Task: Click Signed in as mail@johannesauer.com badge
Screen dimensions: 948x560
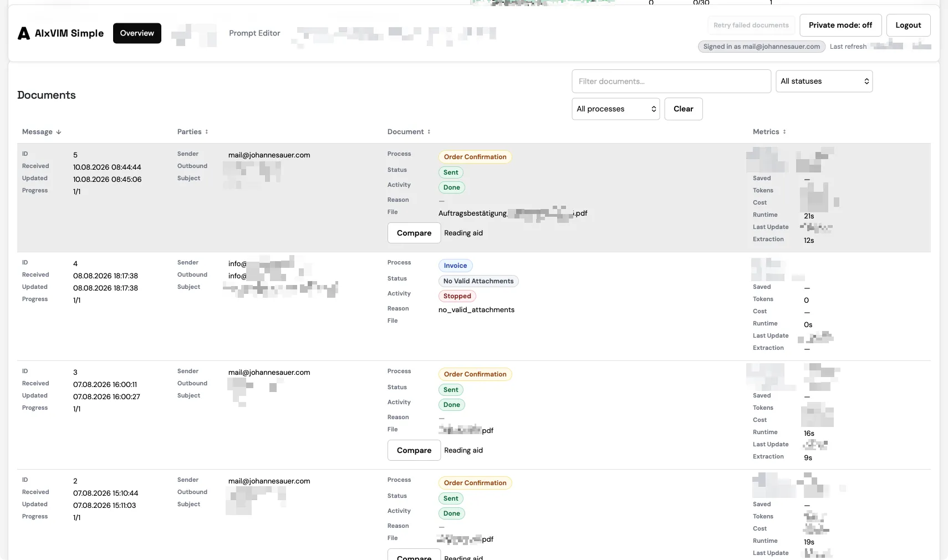Action: click(x=762, y=47)
